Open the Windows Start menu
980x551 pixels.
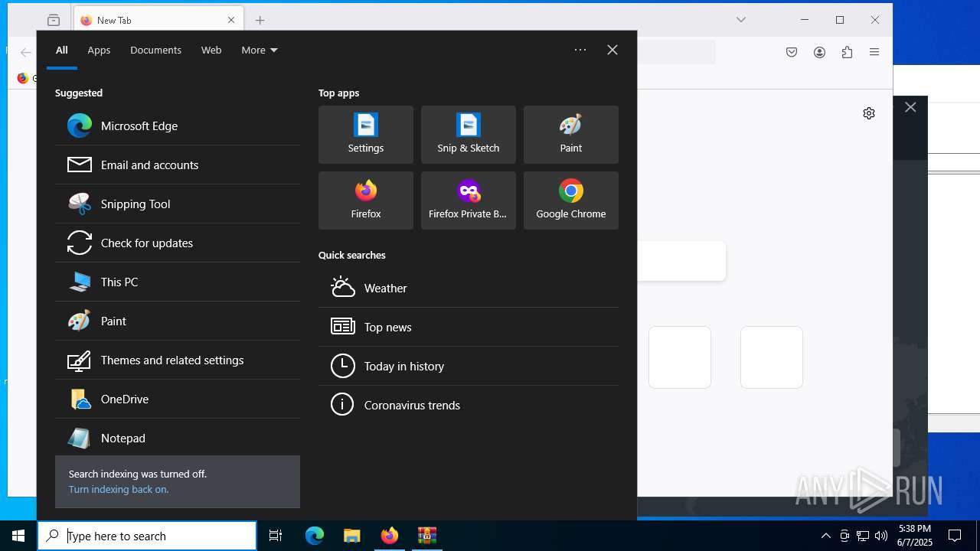point(18,536)
